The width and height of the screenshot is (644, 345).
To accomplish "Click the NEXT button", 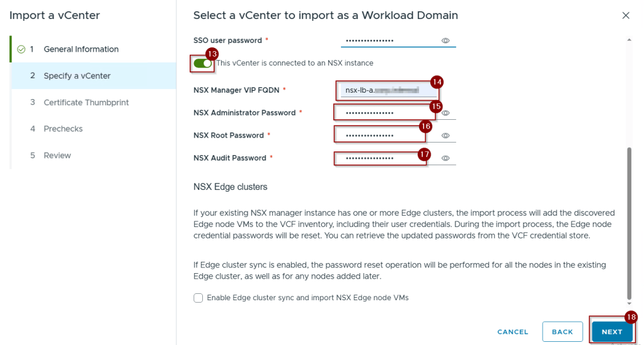I will 611,332.
